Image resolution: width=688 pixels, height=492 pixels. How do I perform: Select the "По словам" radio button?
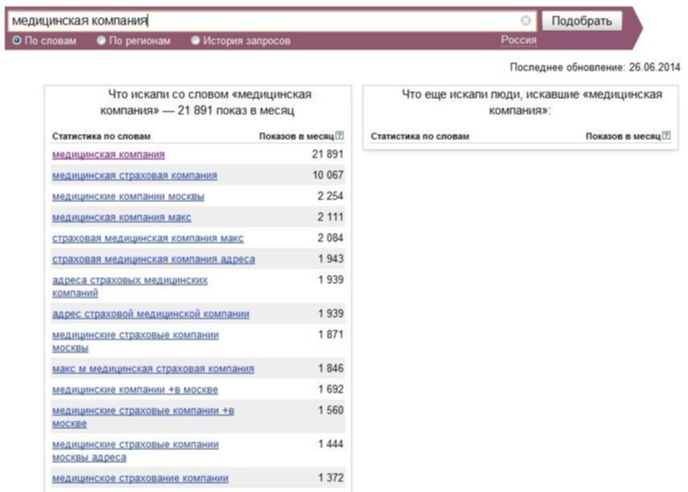click(17, 41)
